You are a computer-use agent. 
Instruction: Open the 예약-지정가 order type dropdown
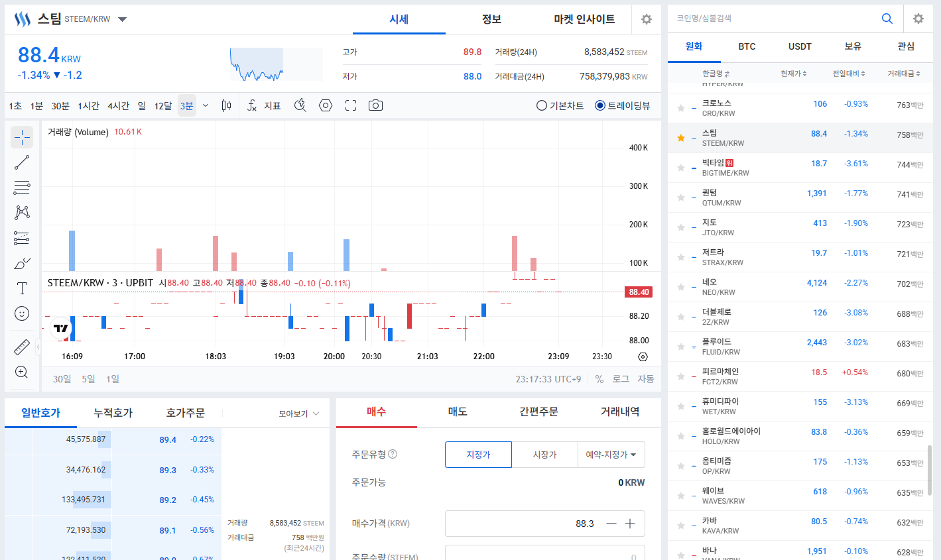click(x=611, y=455)
